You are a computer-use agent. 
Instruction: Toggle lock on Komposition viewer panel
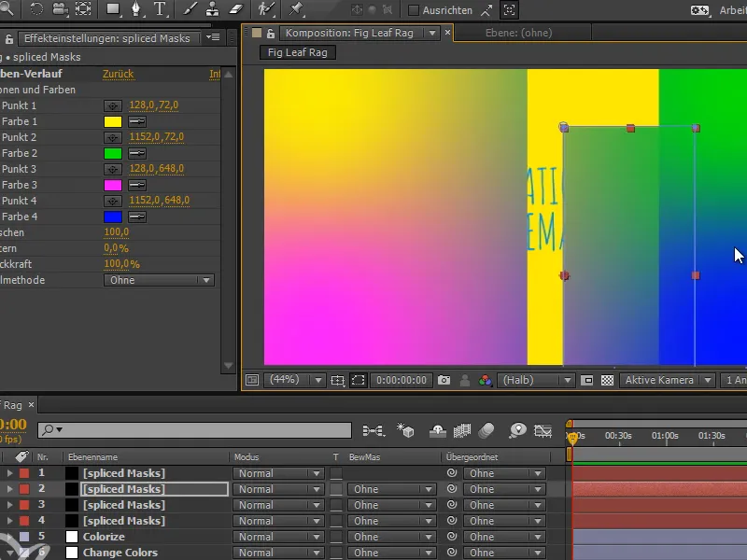point(271,34)
